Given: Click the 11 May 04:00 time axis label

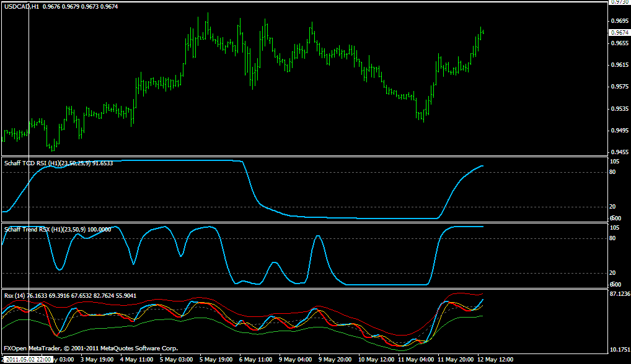Looking at the screenshot, I should click(x=416, y=359).
